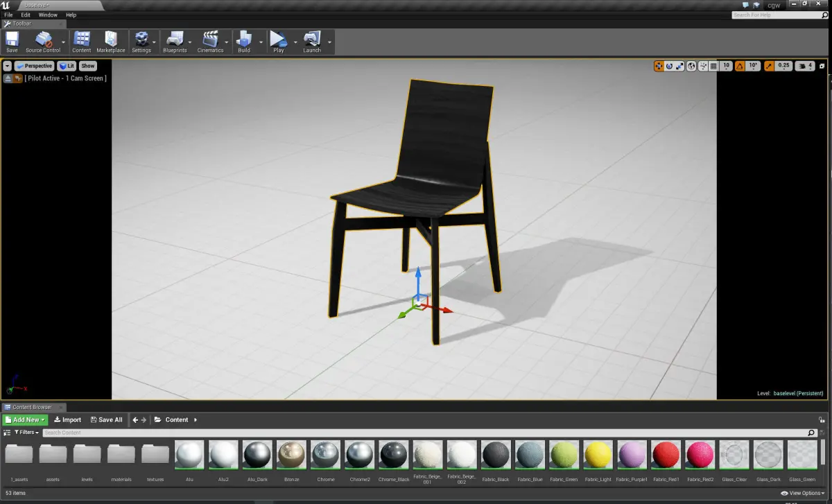Click the Play button icon

pos(278,39)
